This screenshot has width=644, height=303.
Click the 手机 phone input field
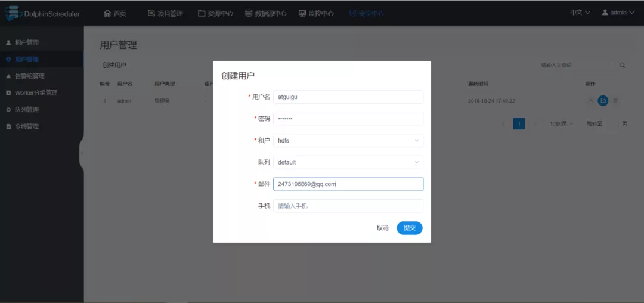(x=348, y=206)
